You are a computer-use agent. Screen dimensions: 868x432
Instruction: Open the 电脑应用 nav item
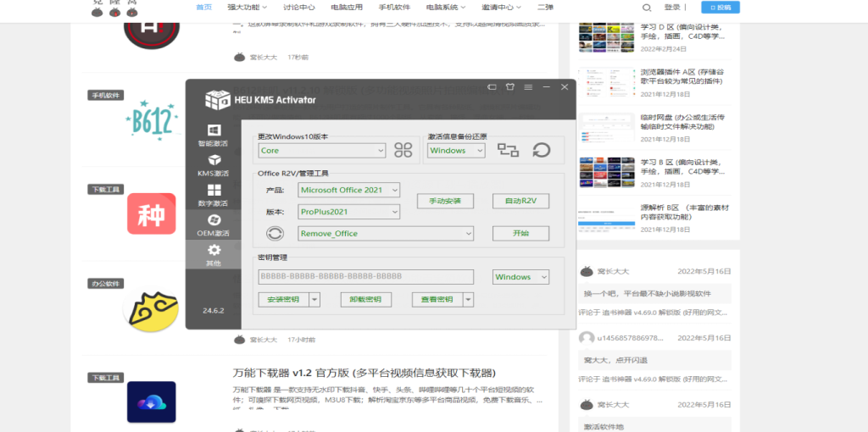click(347, 7)
